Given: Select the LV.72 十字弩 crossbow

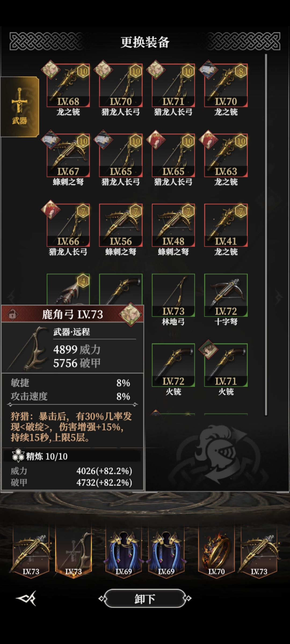Looking at the screenshot, I should [226, 295].
